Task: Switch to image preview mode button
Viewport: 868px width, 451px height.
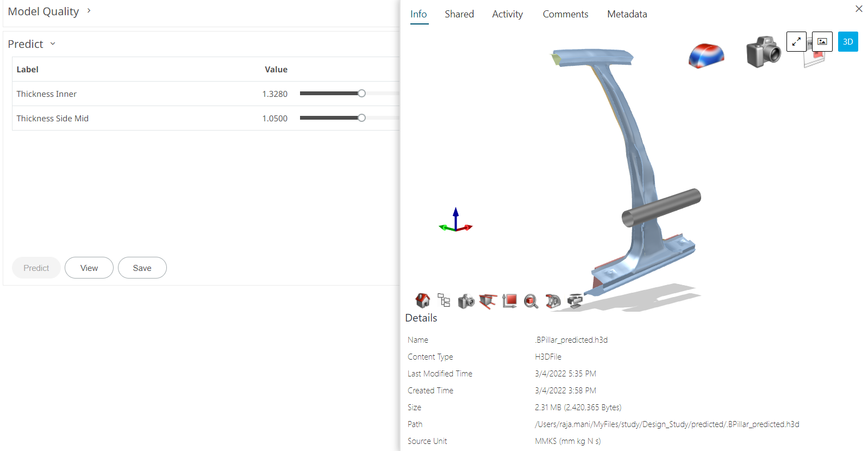Action: pos(822,42)
